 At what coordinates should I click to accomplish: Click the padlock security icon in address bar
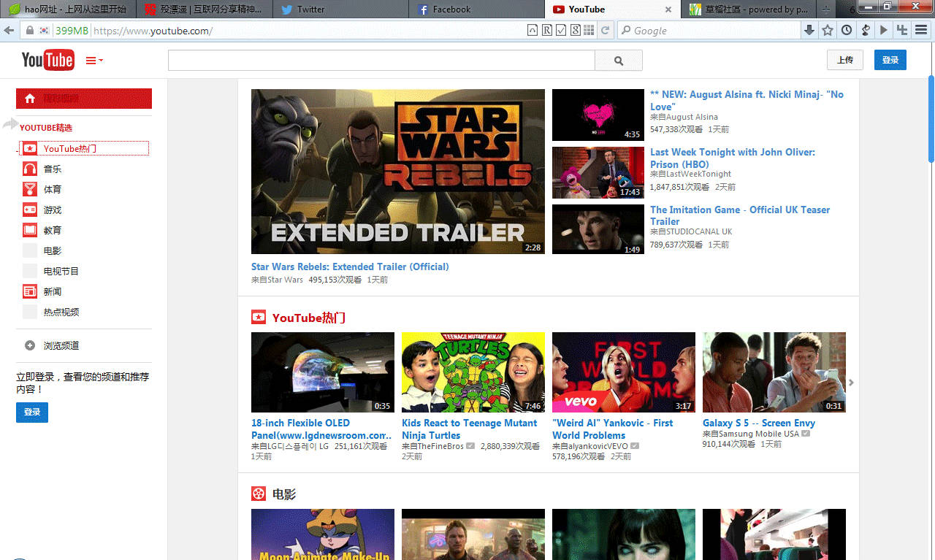30,31
